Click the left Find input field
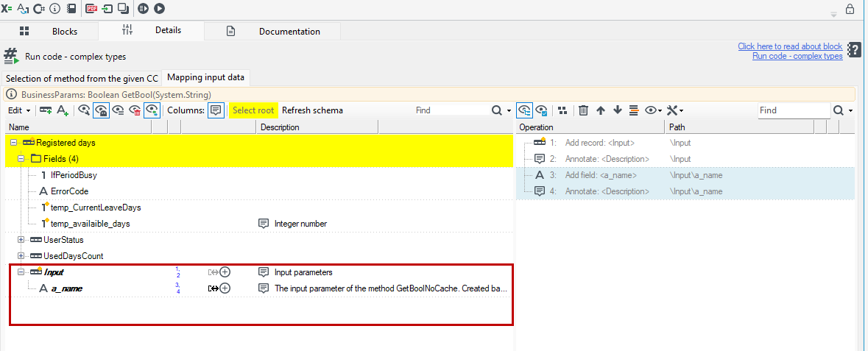The image size is (868, 351). point(451,110)
